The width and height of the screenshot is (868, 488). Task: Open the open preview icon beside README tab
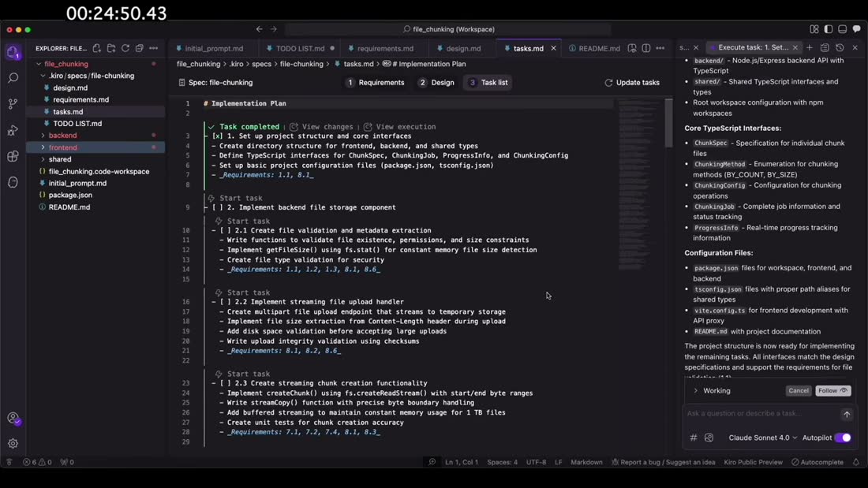(631, 48)
